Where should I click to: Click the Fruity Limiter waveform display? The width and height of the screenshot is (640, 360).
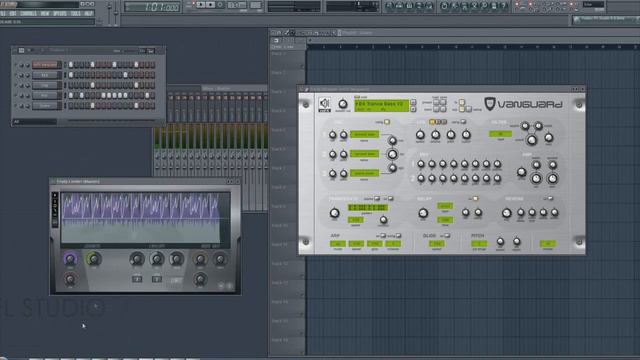[x=146, y=218]
